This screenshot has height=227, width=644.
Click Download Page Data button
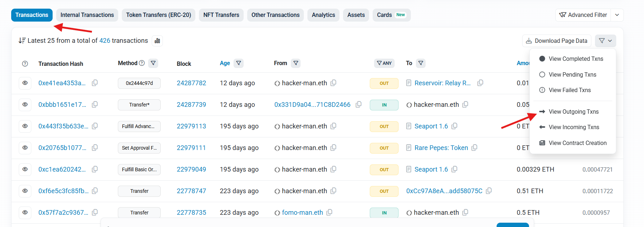[556, 41]
